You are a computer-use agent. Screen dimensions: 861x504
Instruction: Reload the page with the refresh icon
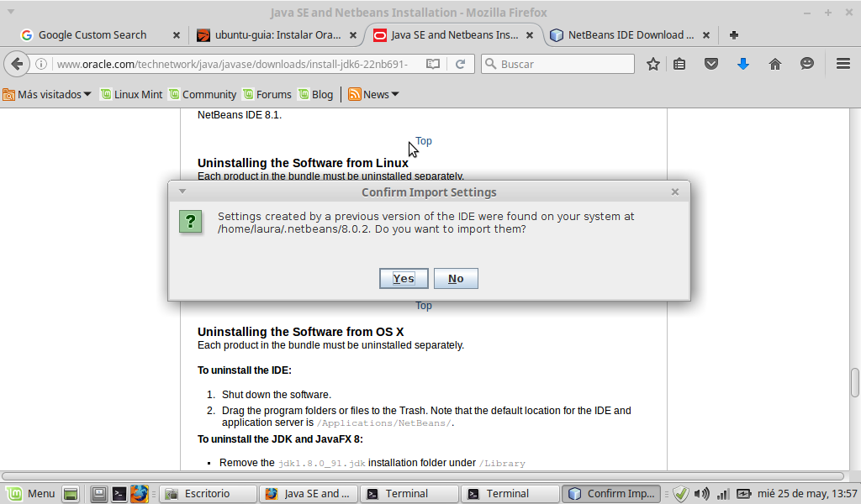pos(460,64)
